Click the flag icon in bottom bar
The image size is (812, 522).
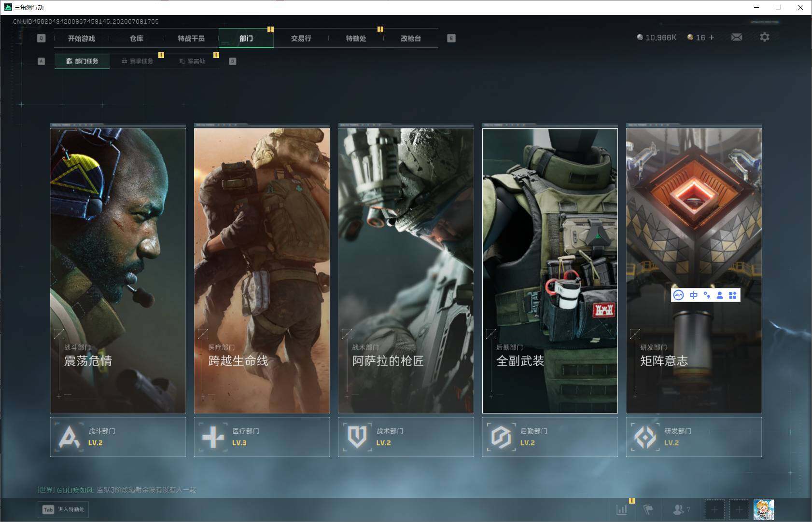tap(648, 509)
